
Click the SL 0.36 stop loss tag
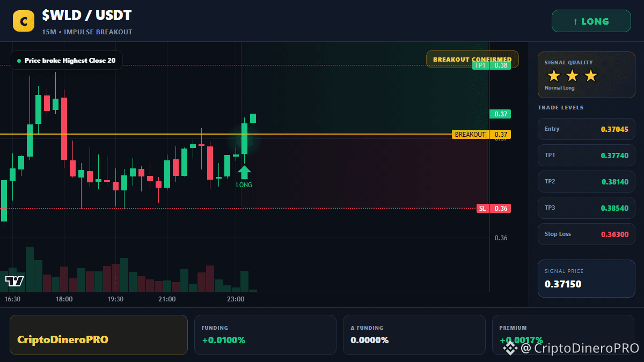[x=493, y=209]
